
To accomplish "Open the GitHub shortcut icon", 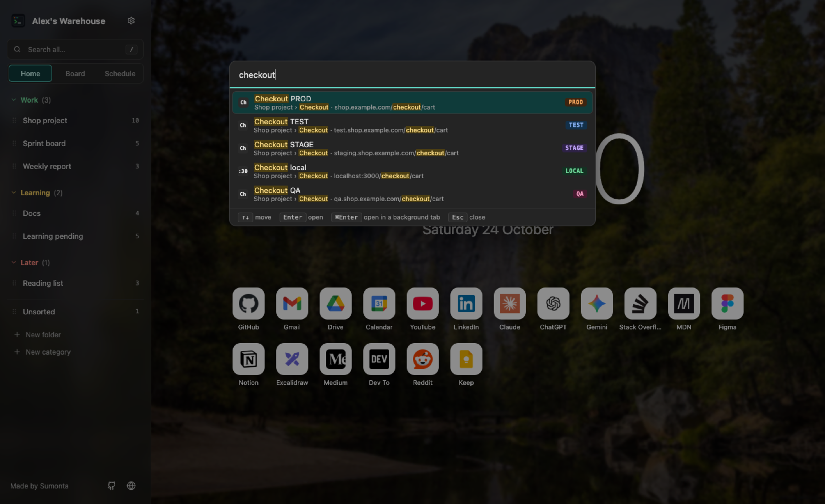I will point(248,303).
